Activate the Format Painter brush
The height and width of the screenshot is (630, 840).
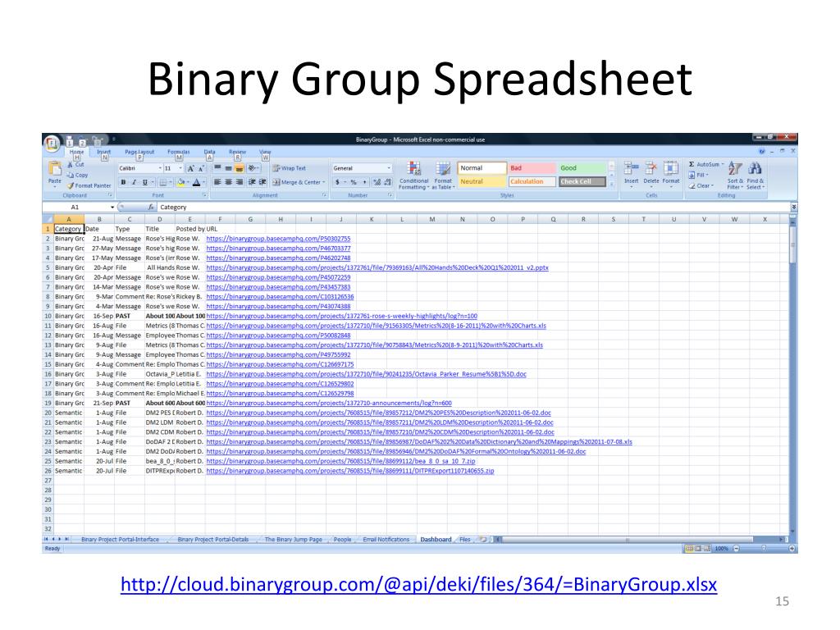(x=89, y=185)
